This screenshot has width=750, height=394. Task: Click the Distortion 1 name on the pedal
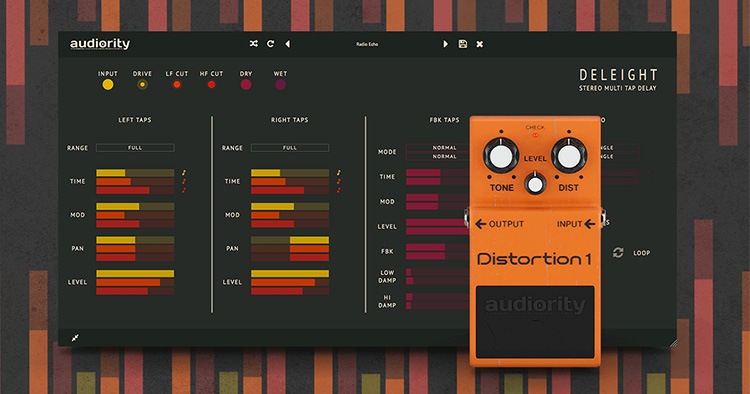click(534, 259)
